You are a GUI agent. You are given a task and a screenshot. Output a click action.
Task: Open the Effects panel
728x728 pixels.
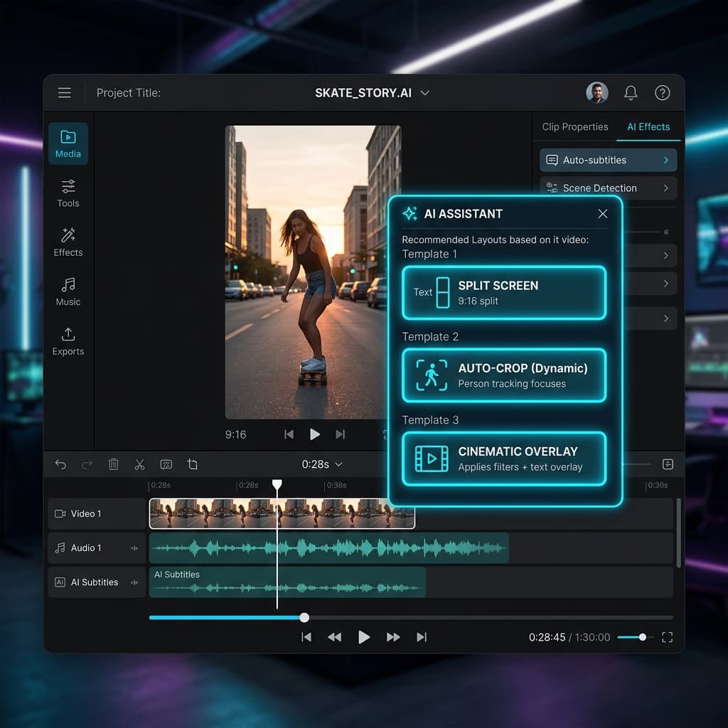68,242
